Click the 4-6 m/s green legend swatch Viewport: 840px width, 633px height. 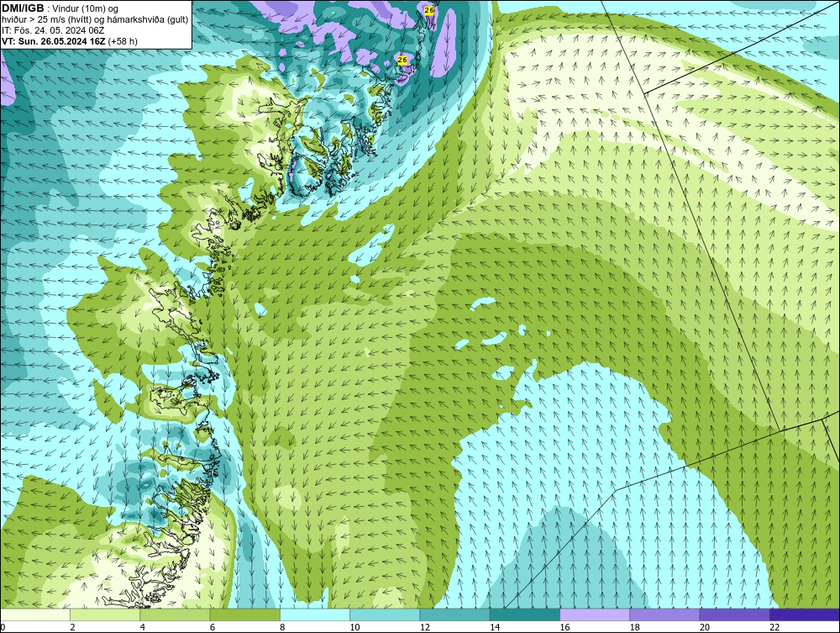pos(176,615)
